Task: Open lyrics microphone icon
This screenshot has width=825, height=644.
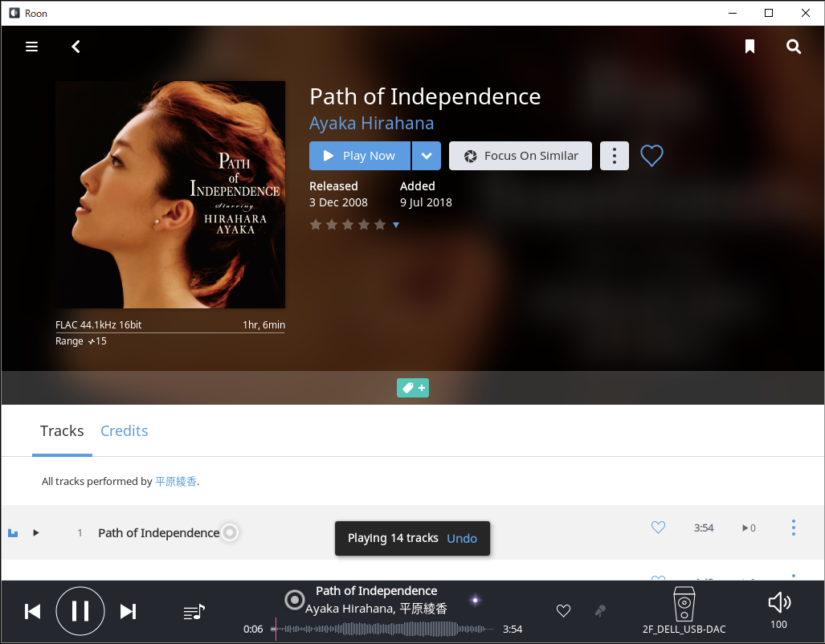Action: click(600, 611)
